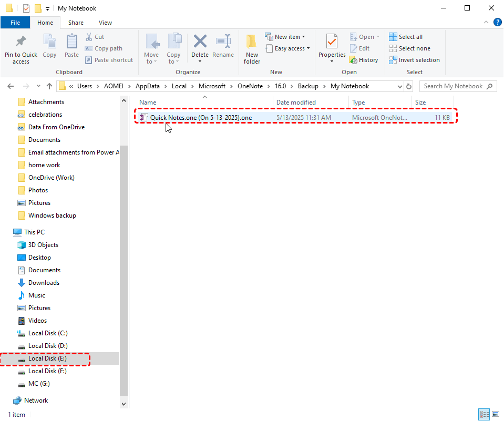Open address bar history dropdown

399,86
